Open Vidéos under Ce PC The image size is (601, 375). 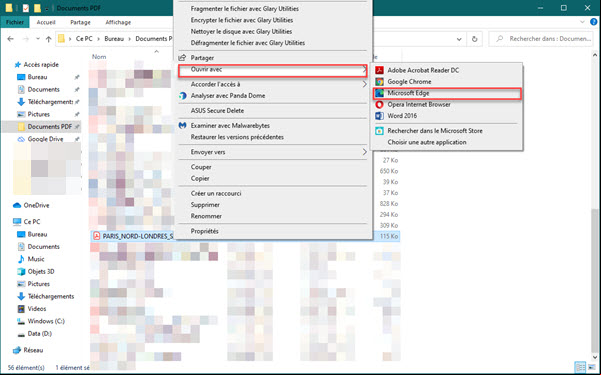pos(37,309)
